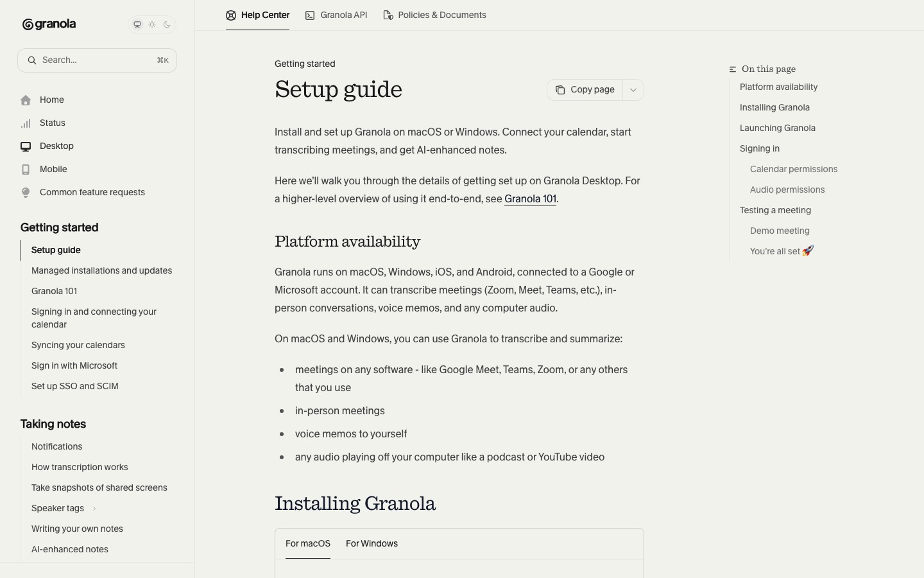The width and height of the screenshot is (924, 578).
Task: Click the Common feature requests lightbulb icon
Action: 26,193
